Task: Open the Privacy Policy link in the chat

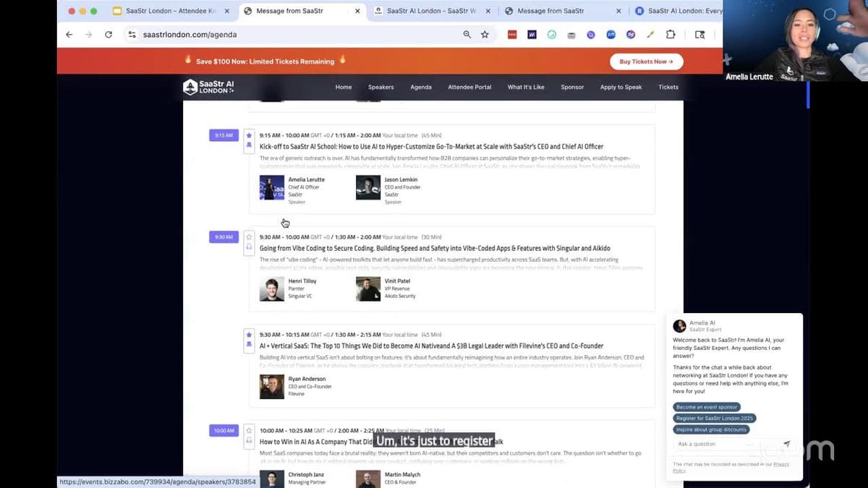Action: [730, 467]
